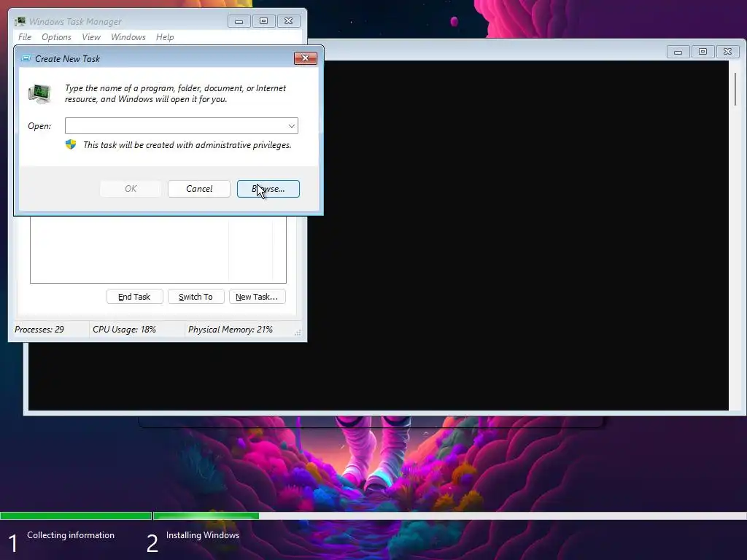Minimize the black console window
The image size is (747, 560).
coord(678,52)
